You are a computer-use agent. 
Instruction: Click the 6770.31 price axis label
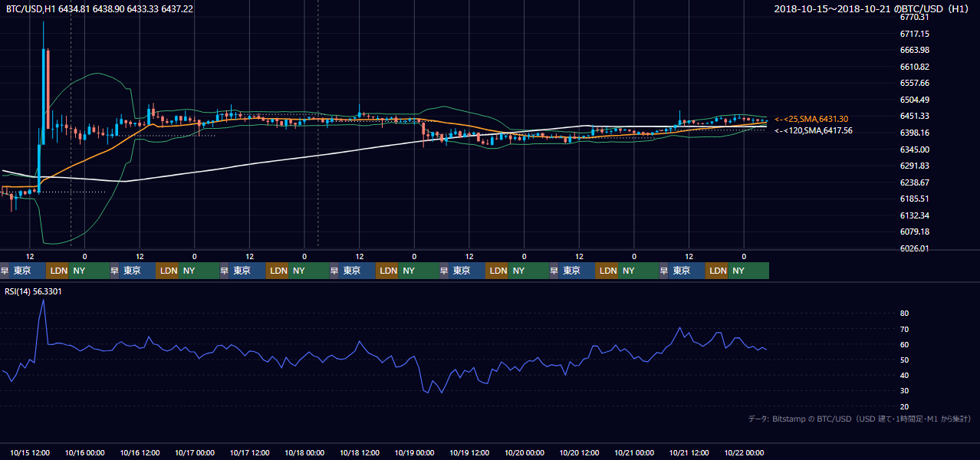(x=915, y=17)
